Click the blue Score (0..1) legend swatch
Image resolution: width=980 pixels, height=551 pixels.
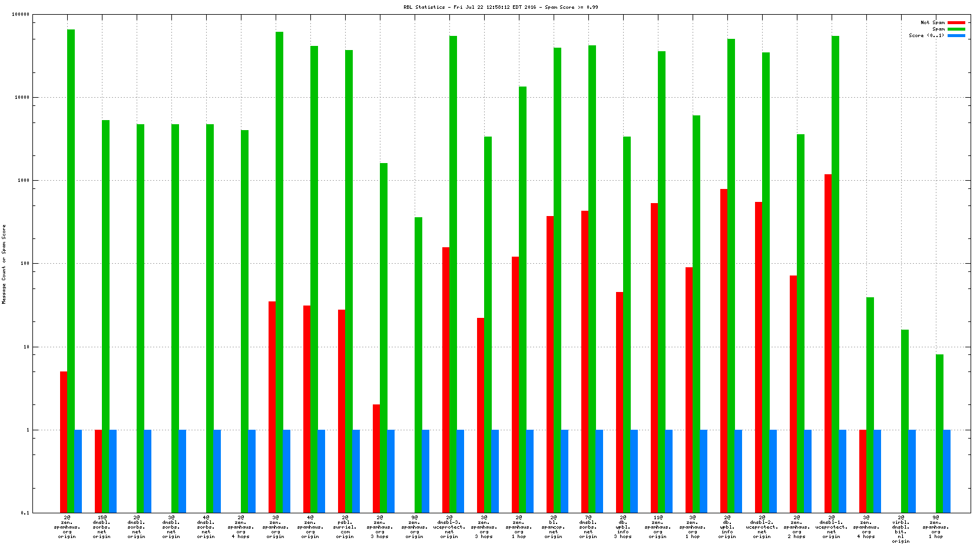pos(956,35)
